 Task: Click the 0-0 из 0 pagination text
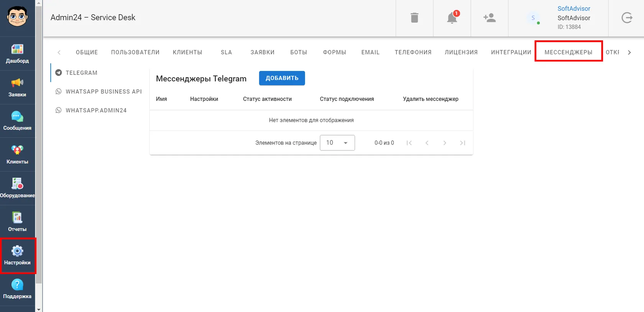click(x=384, y=143)
